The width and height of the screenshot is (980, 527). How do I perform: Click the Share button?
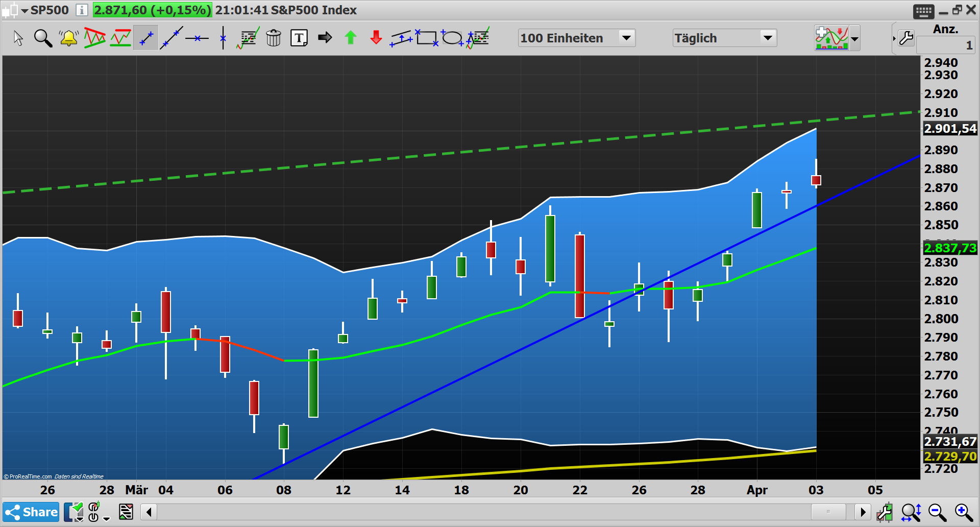31,512
